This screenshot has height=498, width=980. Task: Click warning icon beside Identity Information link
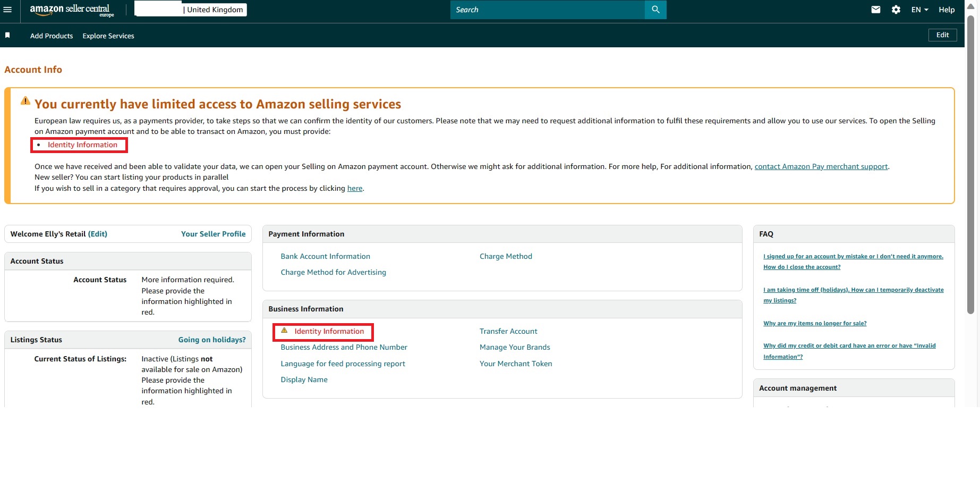284,331
